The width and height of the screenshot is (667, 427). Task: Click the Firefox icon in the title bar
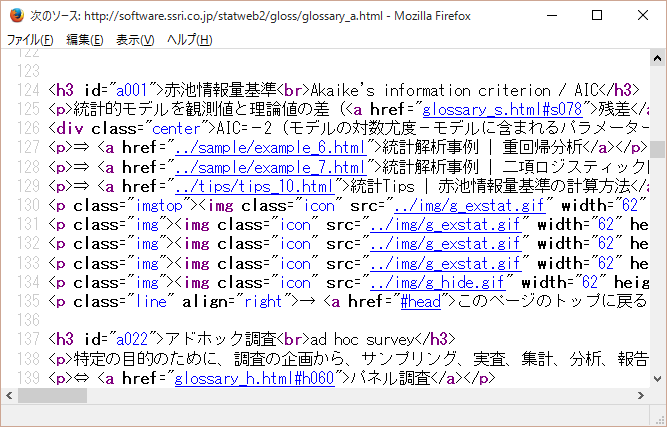click(15, 15)
